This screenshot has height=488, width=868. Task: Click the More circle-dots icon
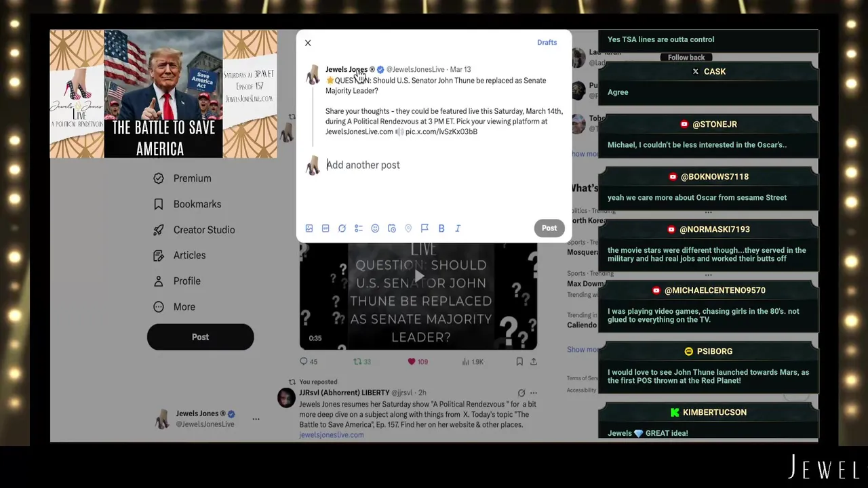(159, 307)
